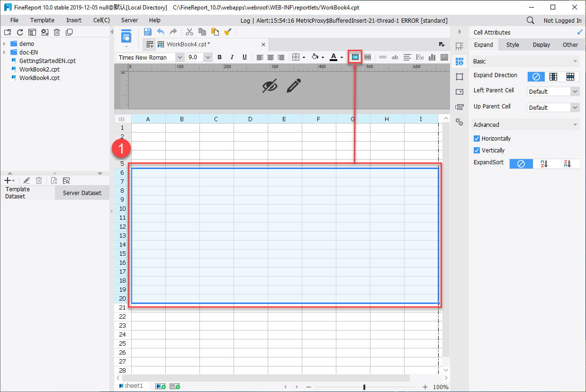Click the Cut scissors icon
Image resolution: width=586 pixels, height=392 pixels.
point(189,32)
